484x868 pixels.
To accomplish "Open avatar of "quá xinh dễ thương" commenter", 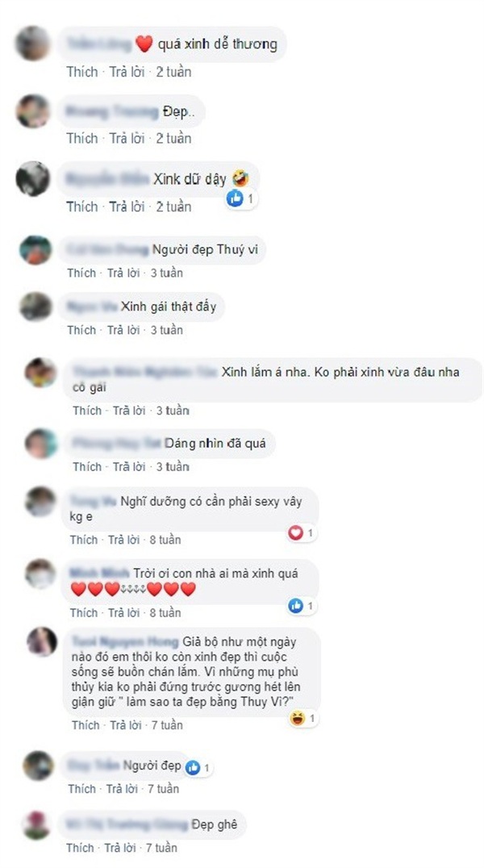I will pyautogui.click(x=33, y=43).
